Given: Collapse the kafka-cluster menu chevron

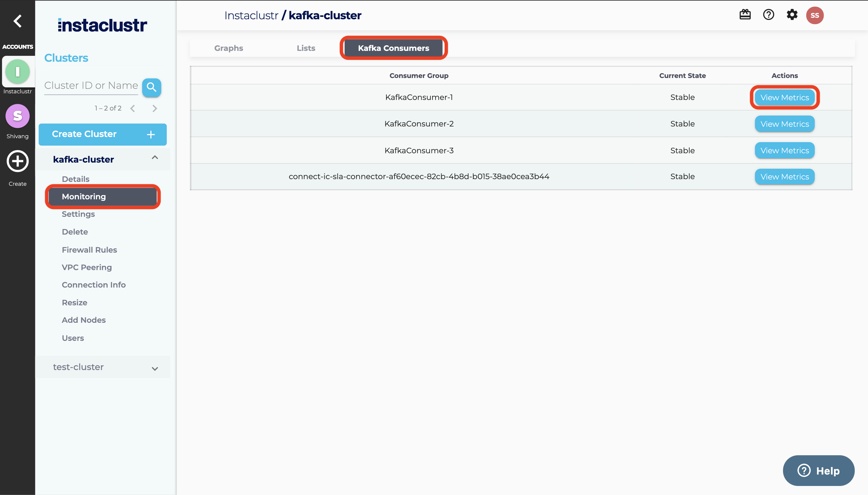Looking at the screenshot, I should (155, 158).
